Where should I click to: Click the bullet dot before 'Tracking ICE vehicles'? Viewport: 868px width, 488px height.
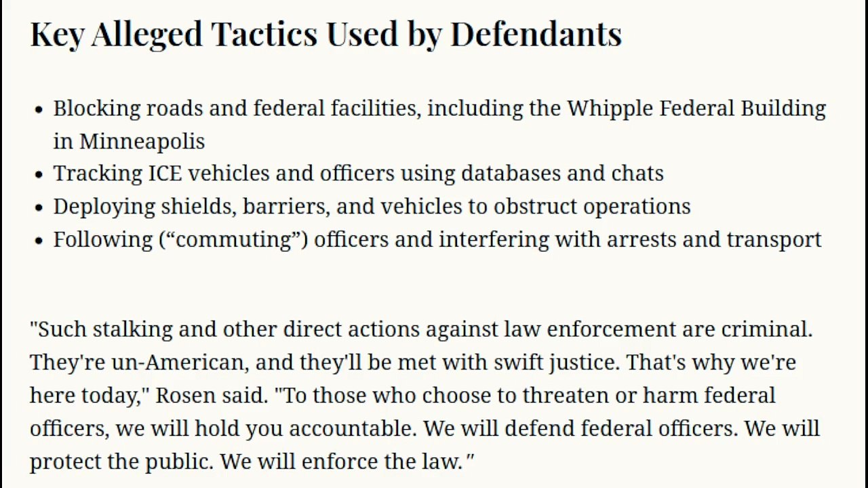39,175
